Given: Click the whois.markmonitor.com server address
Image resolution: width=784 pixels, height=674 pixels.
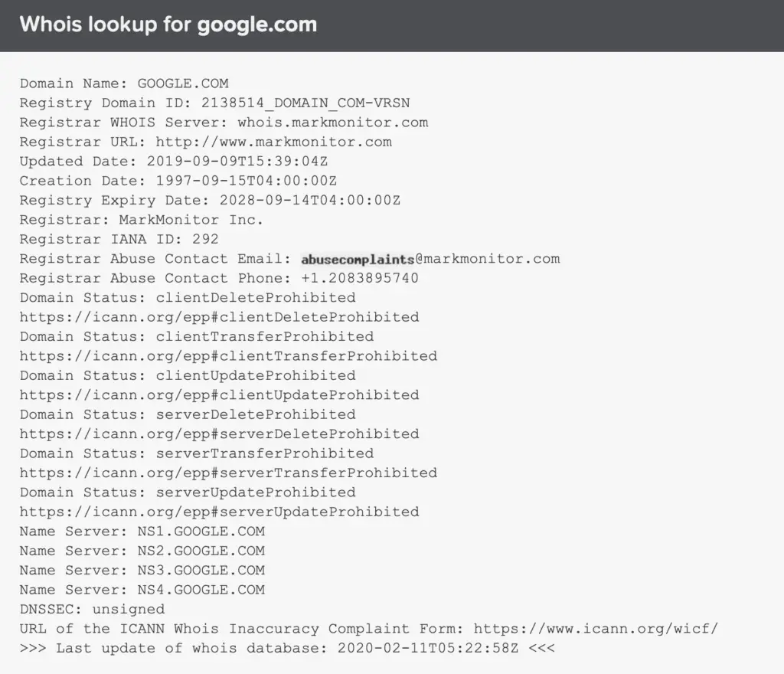Looking at the screenshot, I should tap(332, 123).
